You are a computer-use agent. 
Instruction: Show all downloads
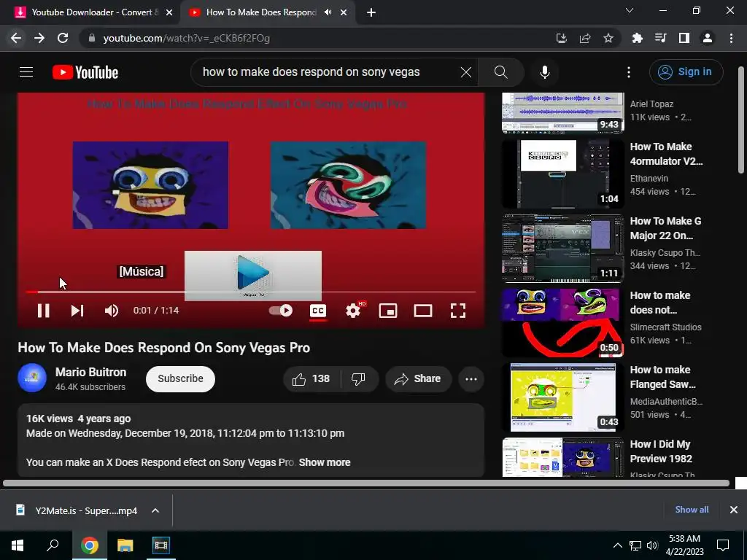pos(692,510)
